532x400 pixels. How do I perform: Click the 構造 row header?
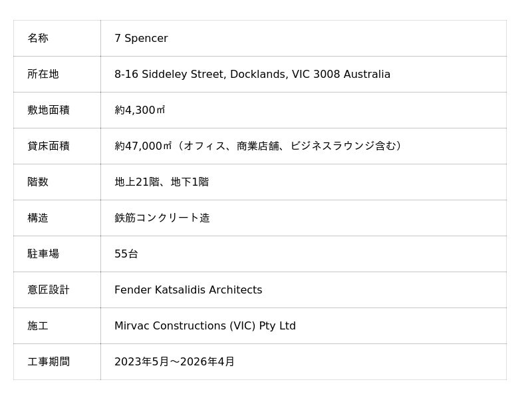click(x=38, y=218)
